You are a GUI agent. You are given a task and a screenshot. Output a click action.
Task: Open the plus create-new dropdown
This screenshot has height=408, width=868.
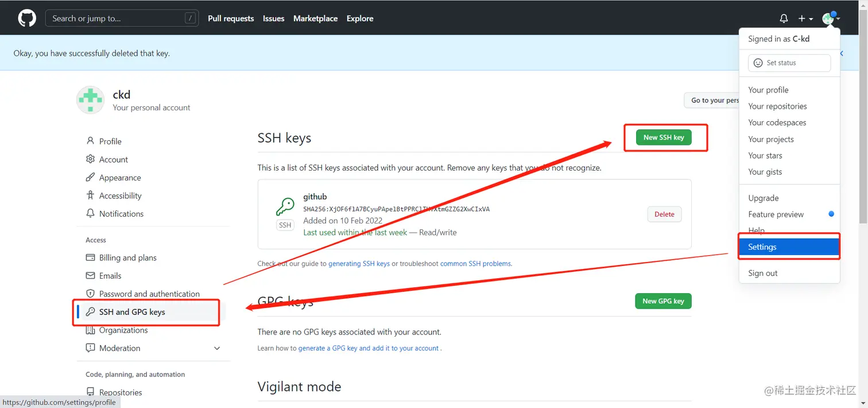pyautogui.click(x=805, y=18)
